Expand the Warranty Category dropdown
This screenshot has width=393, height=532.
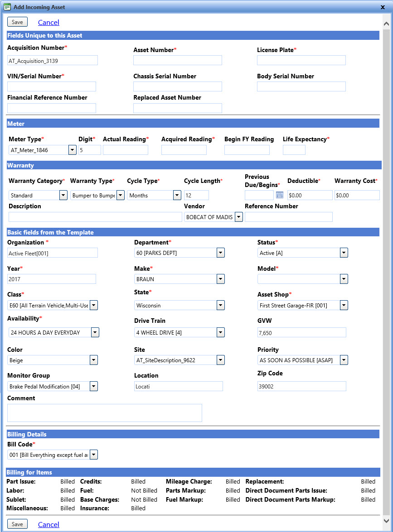63,195
